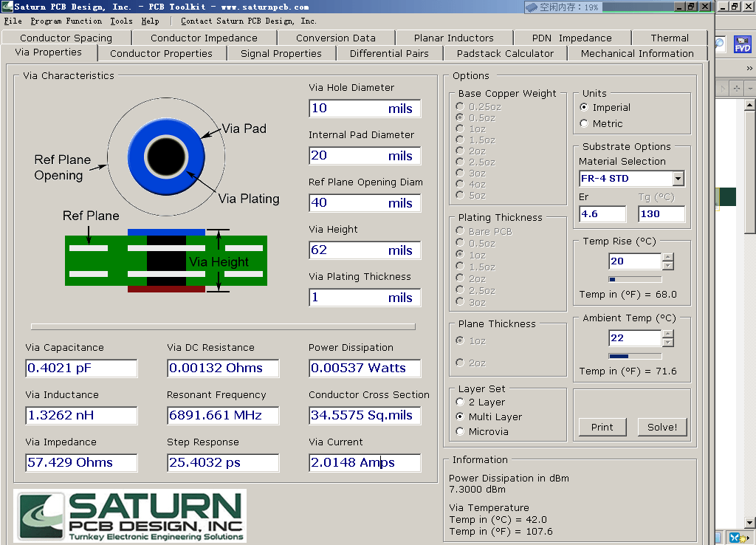Click the scroll-down arrow in background window
The image size is (756, 545).
pyautogui.click(x=749, y=522)
